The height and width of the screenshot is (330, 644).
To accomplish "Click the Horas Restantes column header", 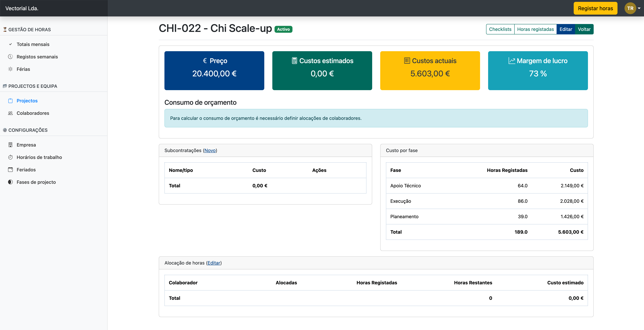I will coord(473,283).
